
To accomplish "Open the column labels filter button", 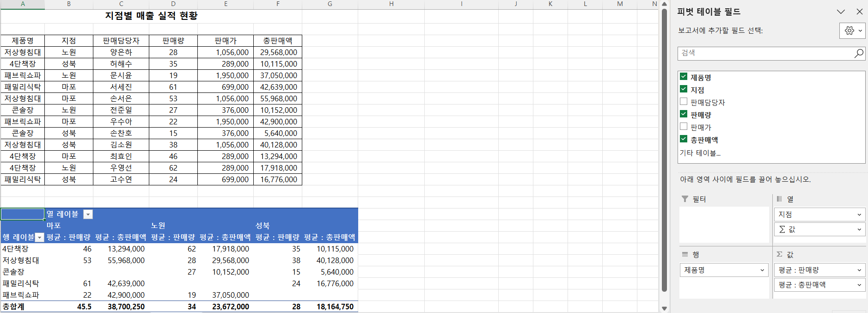I will tap(88, 215).
